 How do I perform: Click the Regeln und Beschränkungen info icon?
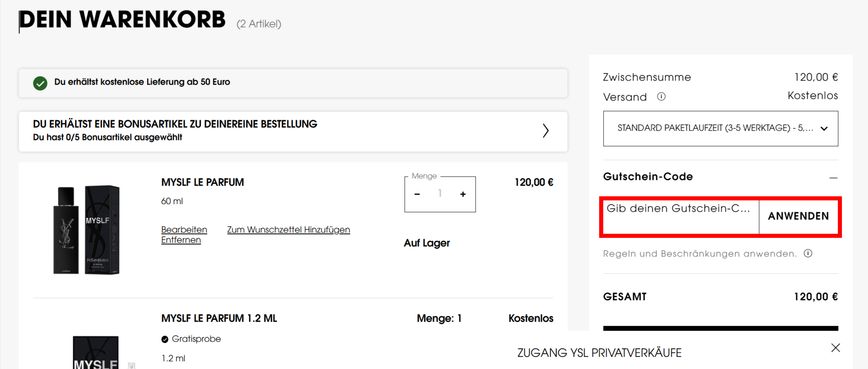pyautogui.click(x=808, y=253)
